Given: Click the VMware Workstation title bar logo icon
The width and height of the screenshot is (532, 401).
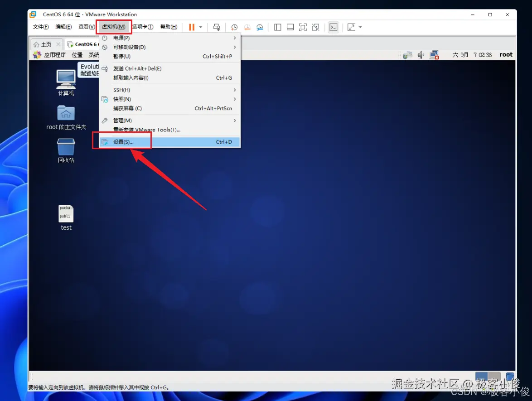Looking at the screenshot, I should [x=33, y=14].
